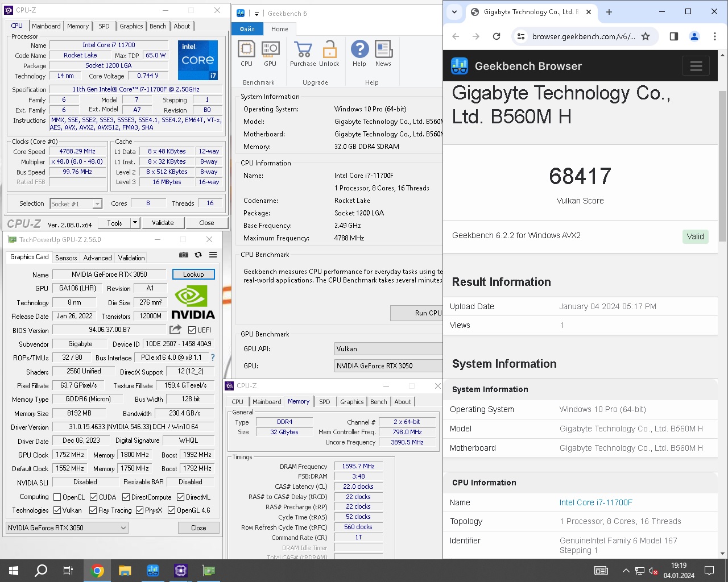Switch to the Bench tab in top CPU-Z window
The width and height of the screenshot is (728, 582).
[158, 26]
